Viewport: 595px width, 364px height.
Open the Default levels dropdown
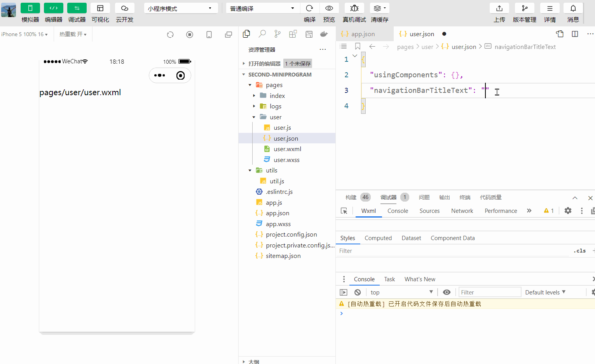[x=545, y=292]
